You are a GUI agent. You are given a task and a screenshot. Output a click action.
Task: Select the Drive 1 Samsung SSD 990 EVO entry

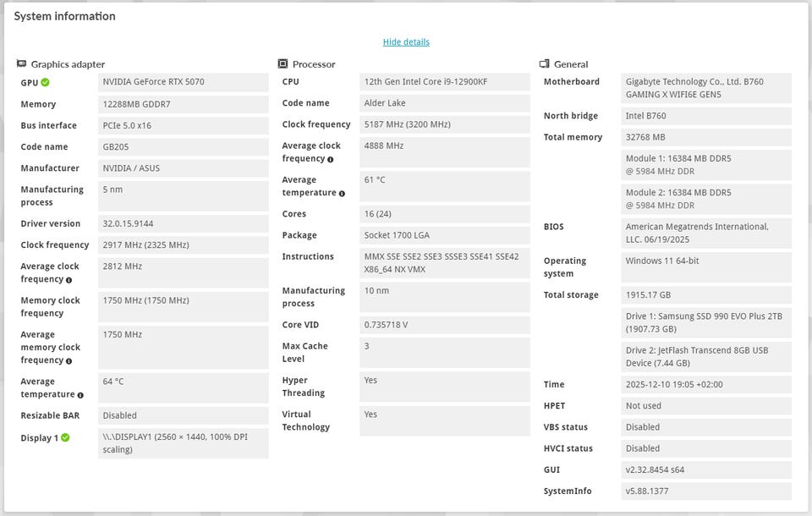pos(706,323)
